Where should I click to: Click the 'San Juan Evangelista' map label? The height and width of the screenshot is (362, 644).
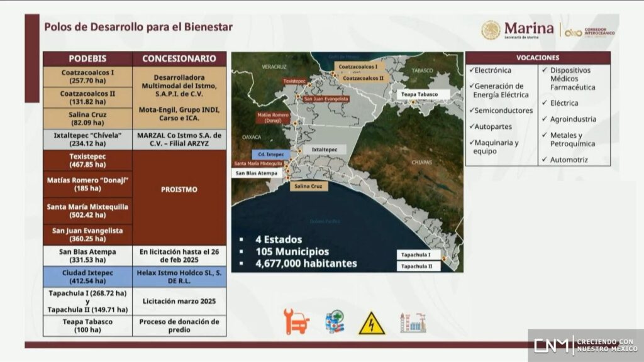point(326,99)
